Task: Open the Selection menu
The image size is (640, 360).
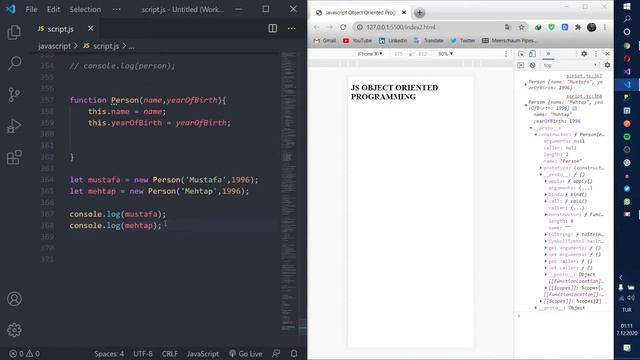Action: click(x=85, y=9)
